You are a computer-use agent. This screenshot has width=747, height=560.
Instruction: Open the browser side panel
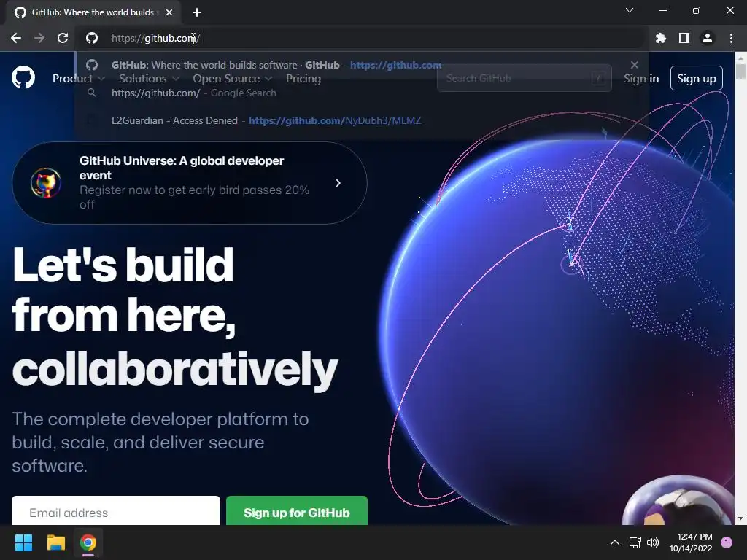point(684,38)
